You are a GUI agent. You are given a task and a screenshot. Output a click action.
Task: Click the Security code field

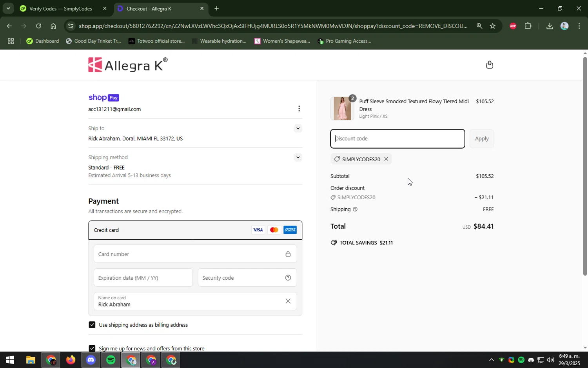(x=247, y=278)
